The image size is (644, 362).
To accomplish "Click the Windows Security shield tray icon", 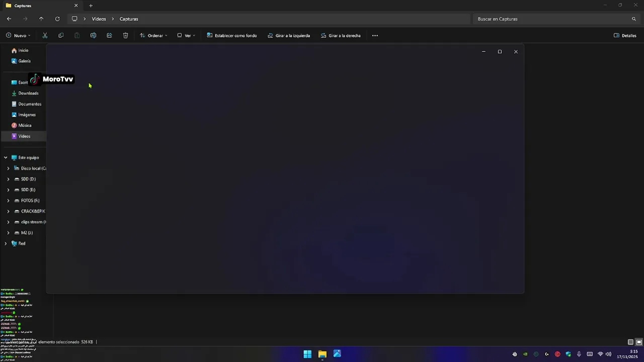I will tap(569, 354).
